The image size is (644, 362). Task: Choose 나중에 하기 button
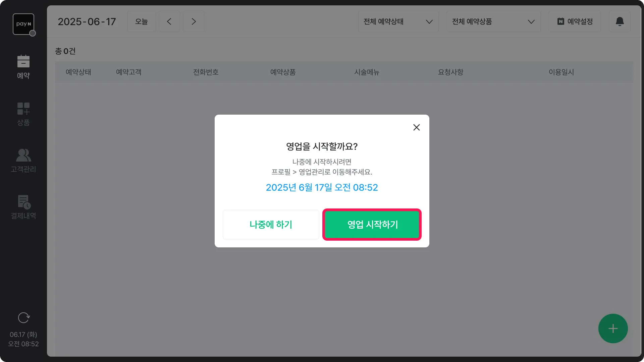[271, 225]
